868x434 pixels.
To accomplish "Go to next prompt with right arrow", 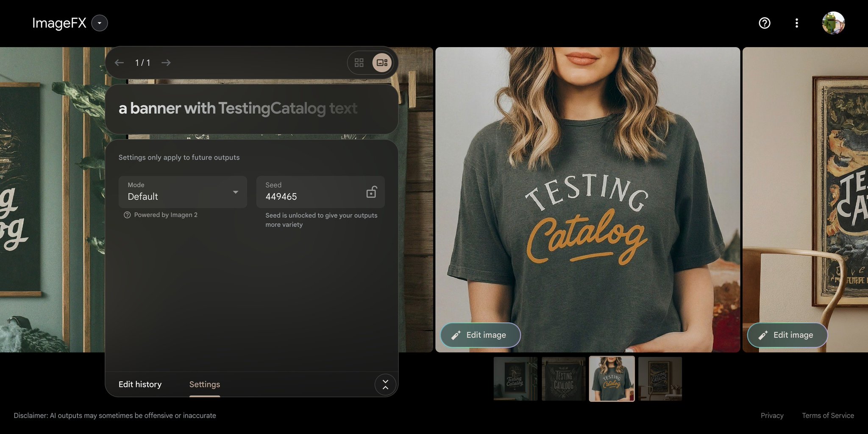I will point(166,63).
